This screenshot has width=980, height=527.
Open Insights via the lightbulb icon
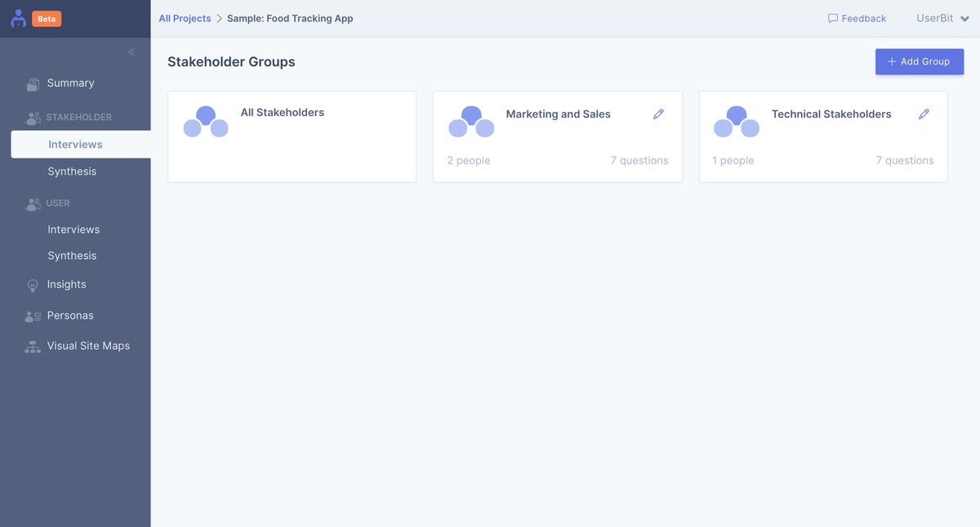coord(33,284)
